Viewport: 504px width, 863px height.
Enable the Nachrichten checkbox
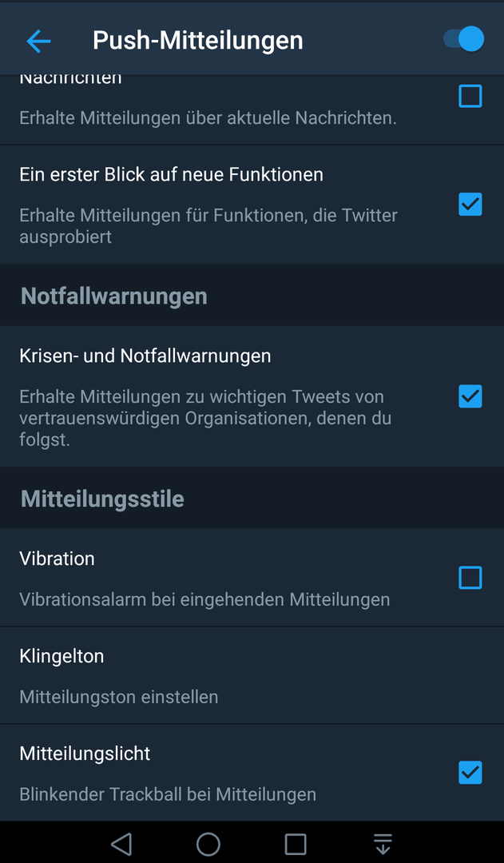[470, 96]
